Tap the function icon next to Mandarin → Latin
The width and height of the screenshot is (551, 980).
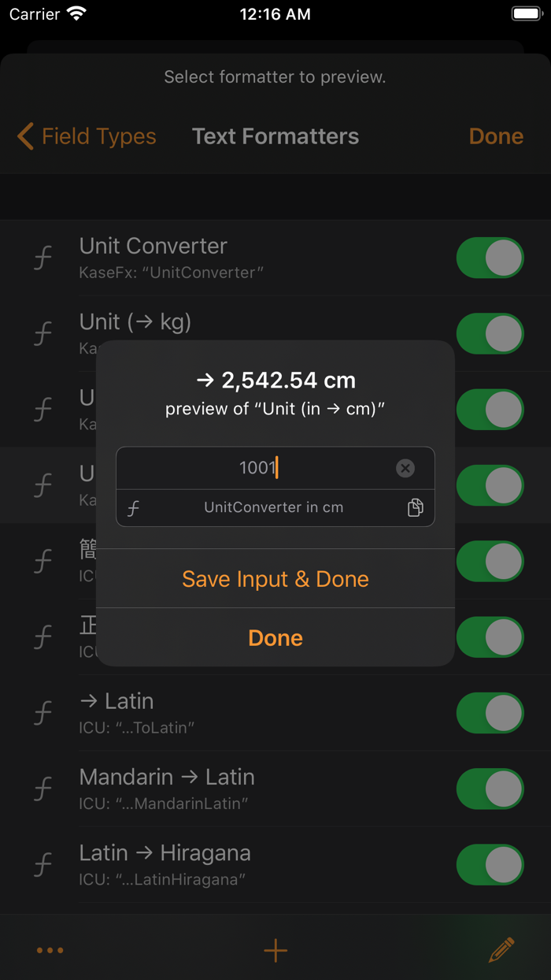tap(43, 789)
